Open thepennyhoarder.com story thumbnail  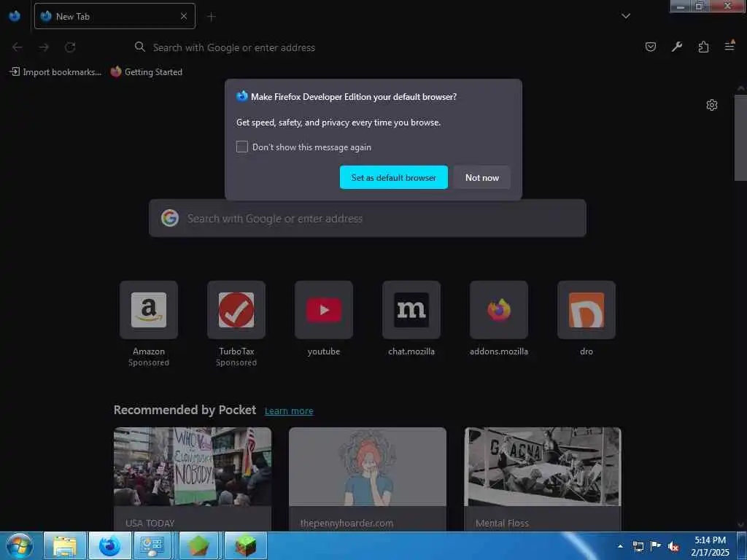(368, 467)
